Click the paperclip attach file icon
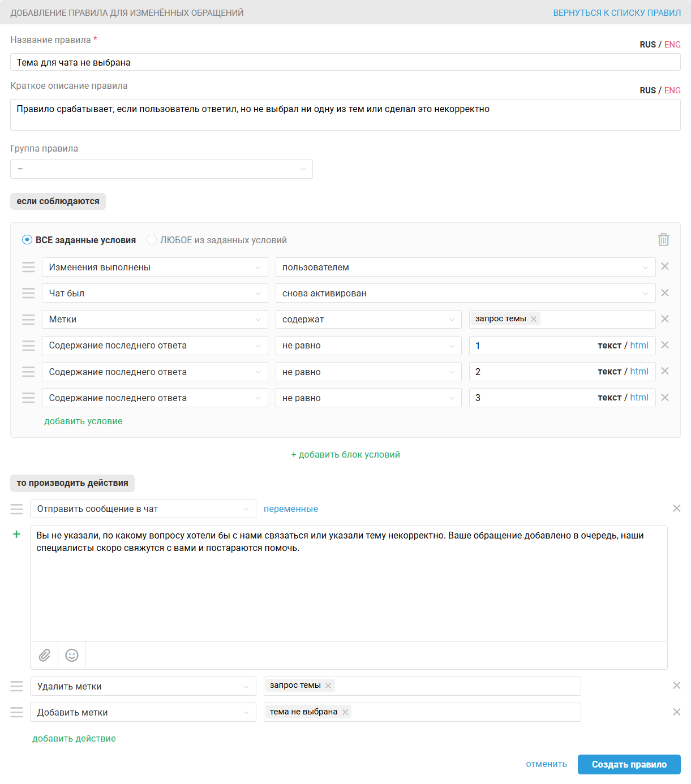The height and width of the screenshot is (784, 691). point(45,655)
